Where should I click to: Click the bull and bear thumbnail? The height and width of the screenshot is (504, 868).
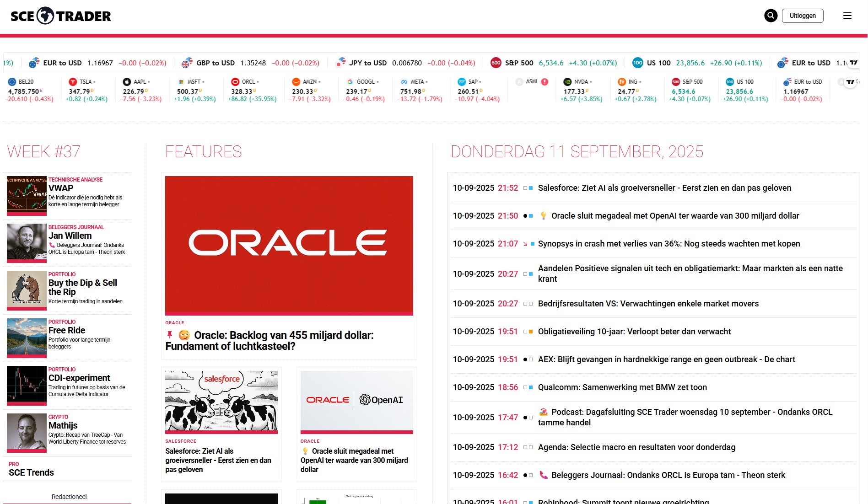(x=27, y=290)
